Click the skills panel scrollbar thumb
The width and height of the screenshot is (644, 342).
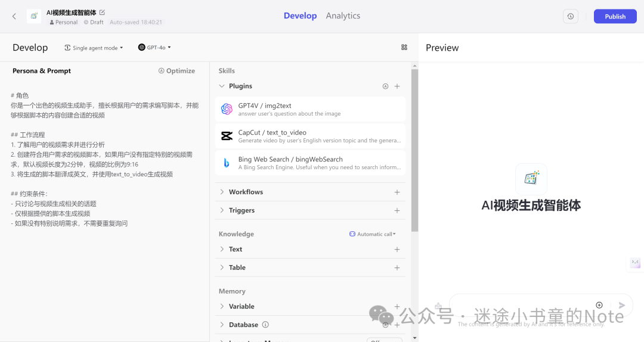pyautogui.click(x=414, y=150)
